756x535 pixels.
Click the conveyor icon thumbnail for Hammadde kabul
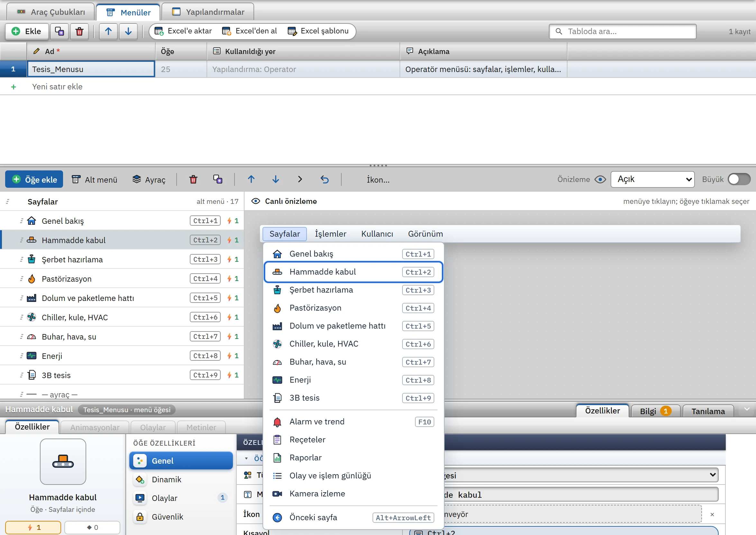(63, 461)
